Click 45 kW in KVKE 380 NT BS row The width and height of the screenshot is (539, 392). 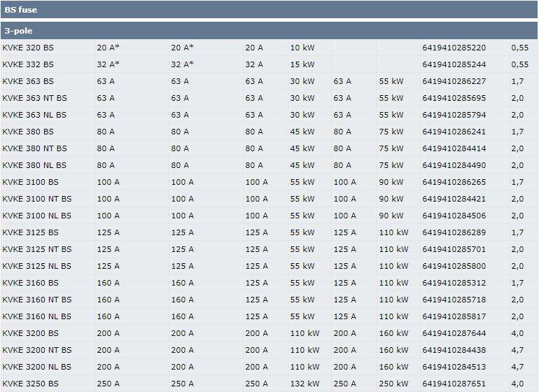tap(302, 148)
